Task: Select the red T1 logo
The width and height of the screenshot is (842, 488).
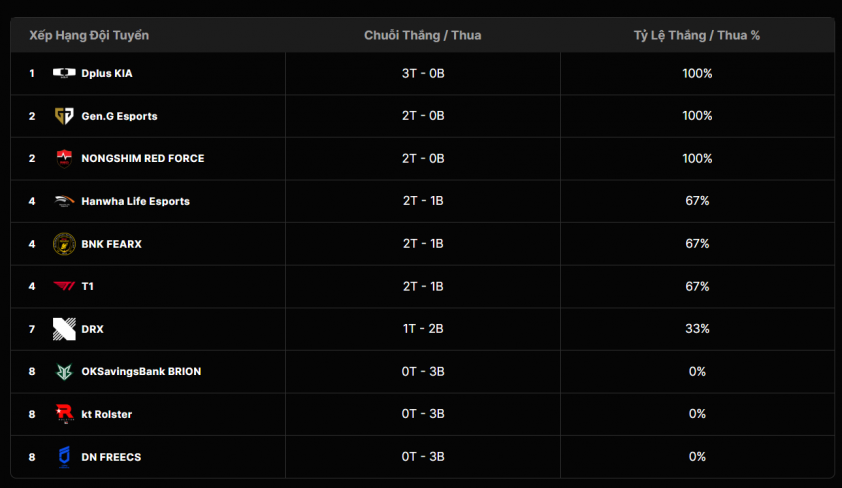Action: (64, 286)
